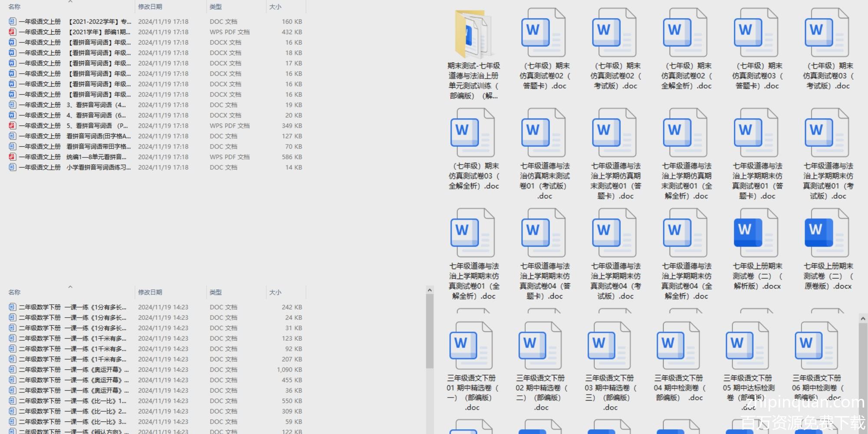Open the 期末测试-七年级道德与法治上册 folder icon
The width and height of the screenshot is (868, 434).
click(473, 34)
